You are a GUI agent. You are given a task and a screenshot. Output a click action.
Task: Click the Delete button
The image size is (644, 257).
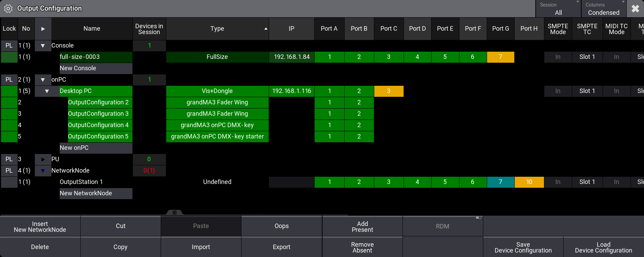pos(40,247)
